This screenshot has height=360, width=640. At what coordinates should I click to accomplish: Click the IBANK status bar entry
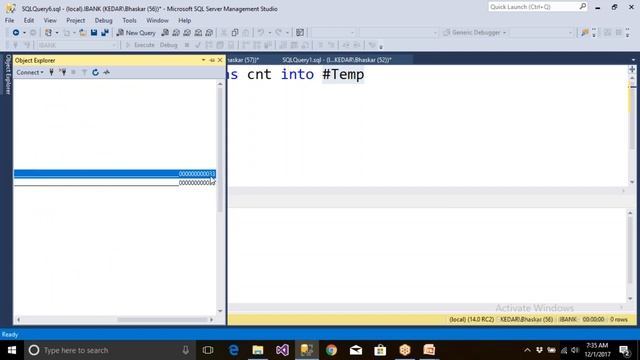tap(567, 320)
